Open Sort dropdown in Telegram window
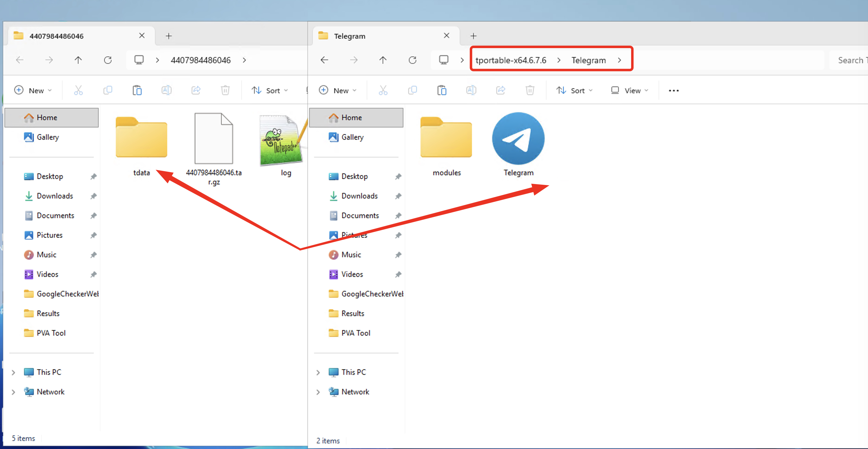The width and height of the screenshot is (868, 449). coord(574,90)
